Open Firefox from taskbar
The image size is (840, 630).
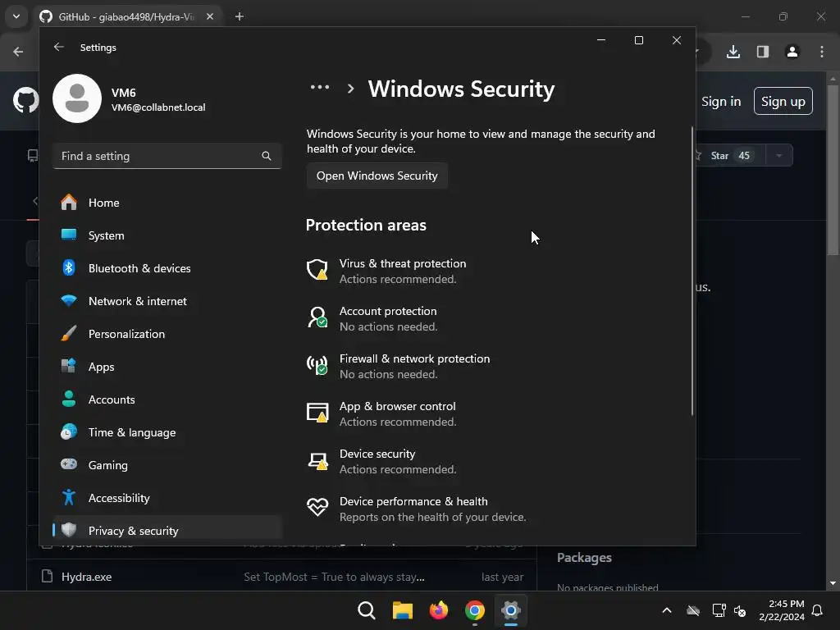click(439, 610)
